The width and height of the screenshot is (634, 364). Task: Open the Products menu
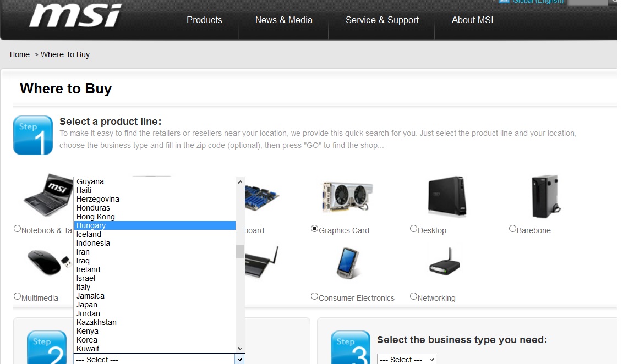click(x=204, y=20)
